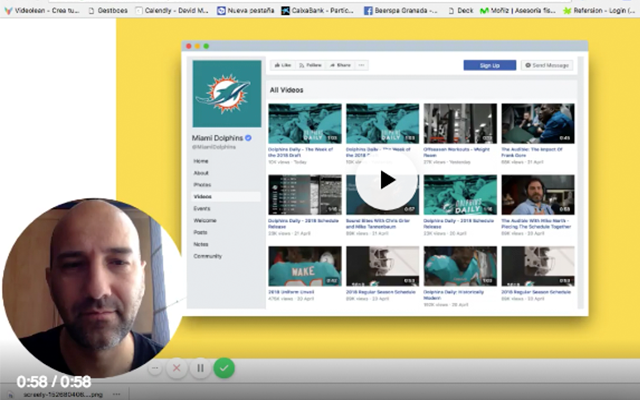Open the Beerspa Granada Facebook bookmark

[x=401, y=10]
